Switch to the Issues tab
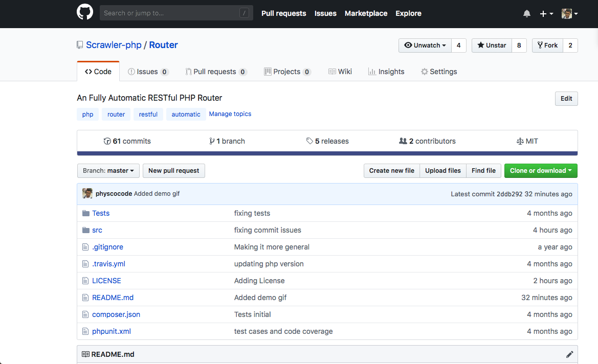Screen dimensions: 598x364 [148, 72]
